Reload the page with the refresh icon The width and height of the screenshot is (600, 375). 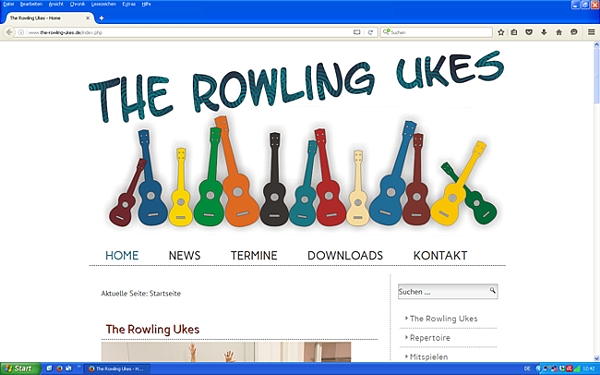tap(370, 33)
